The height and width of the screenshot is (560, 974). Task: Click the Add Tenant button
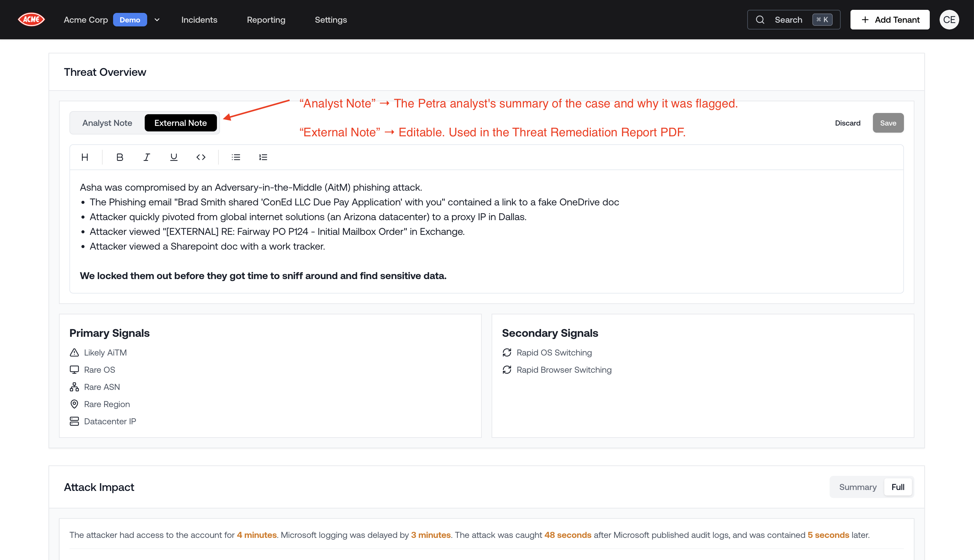point(890,20)
